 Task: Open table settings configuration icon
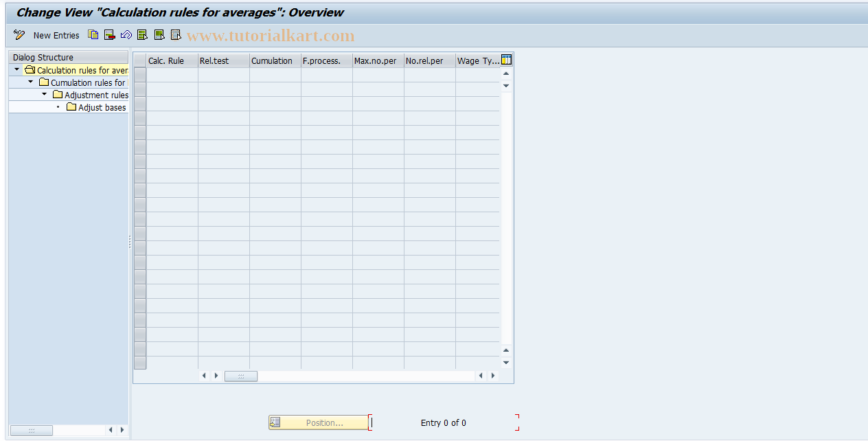click(x=507, y=60)
